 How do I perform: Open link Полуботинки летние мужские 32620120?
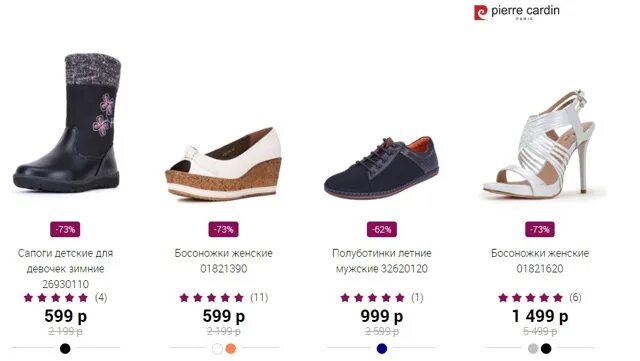tap(382, 261)
